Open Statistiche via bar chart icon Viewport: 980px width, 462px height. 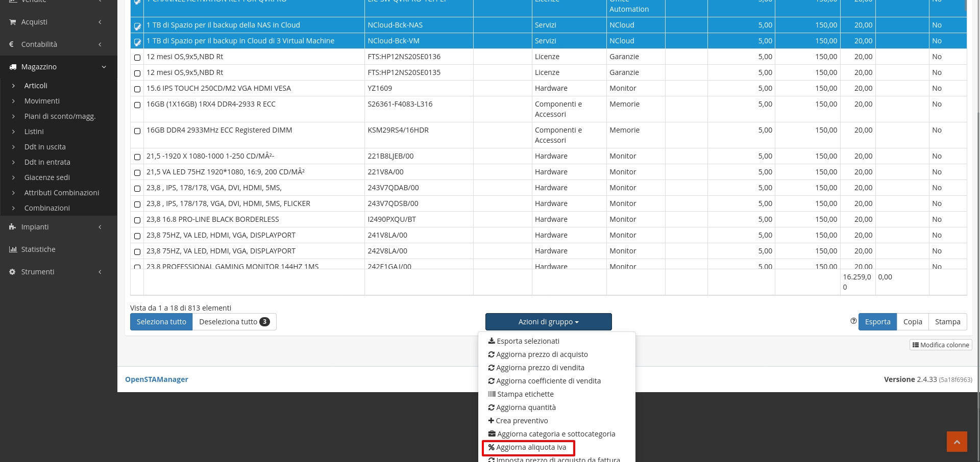(x=13, y=249)
